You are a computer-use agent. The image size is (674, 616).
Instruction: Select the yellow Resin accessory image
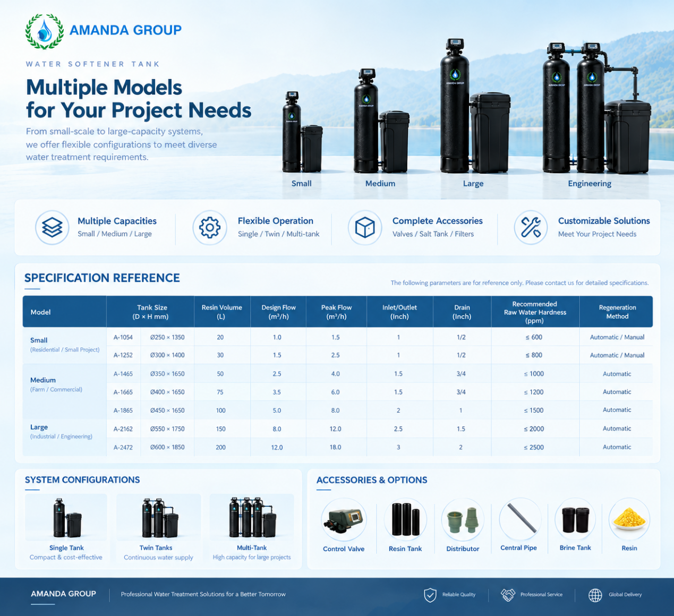(629, 519)
